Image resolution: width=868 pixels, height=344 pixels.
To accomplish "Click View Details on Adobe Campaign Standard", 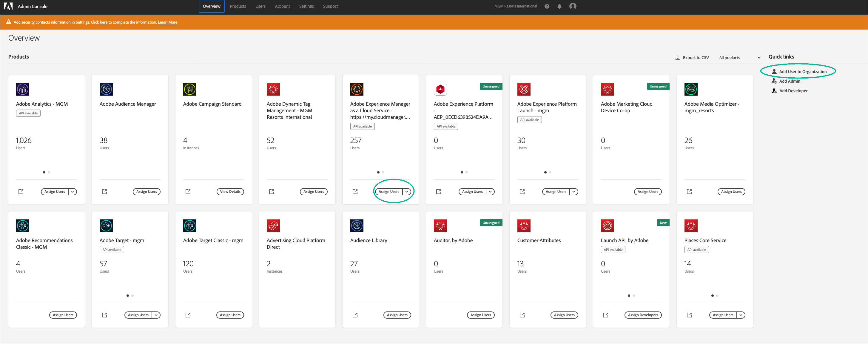I will click(x=230, y=192).
